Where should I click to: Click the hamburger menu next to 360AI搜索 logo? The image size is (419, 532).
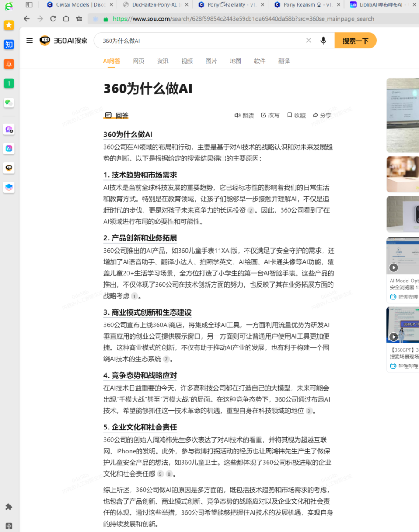(29, 41)
